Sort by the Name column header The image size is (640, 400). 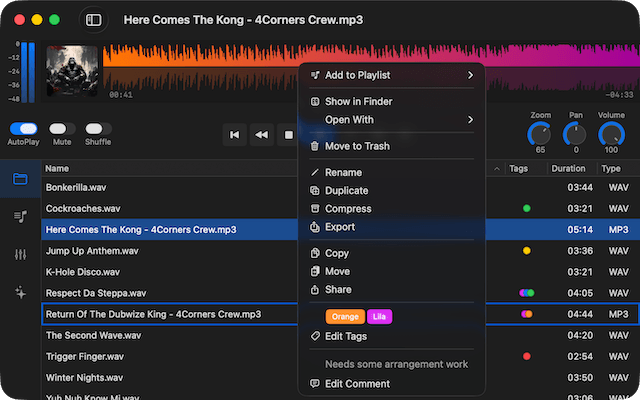[x=57, y=169]
